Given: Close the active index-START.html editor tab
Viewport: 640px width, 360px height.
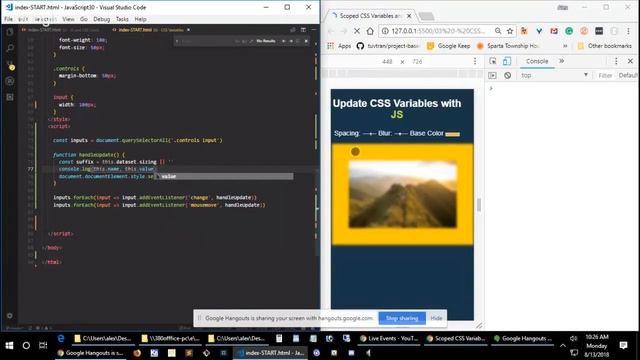Looking at the screenshot, I should coord(188,30).
